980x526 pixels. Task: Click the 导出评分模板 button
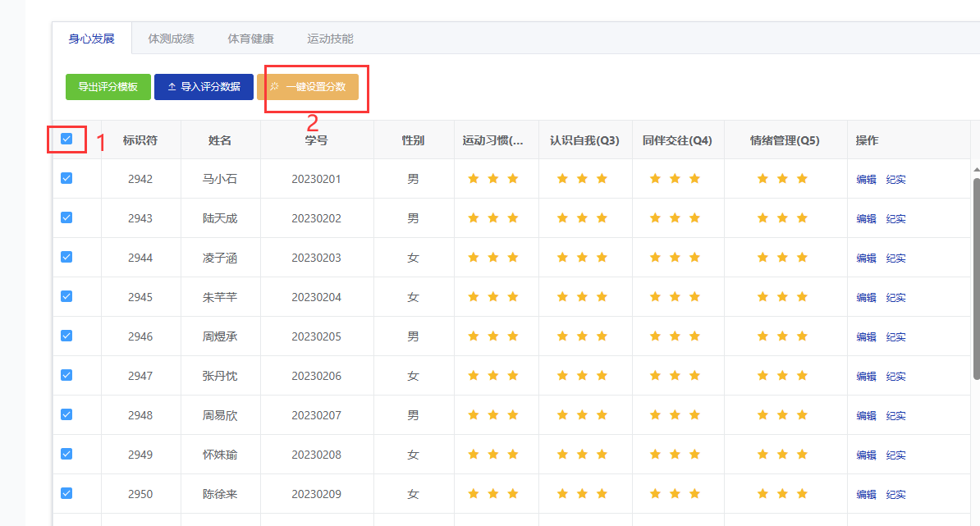108,87
